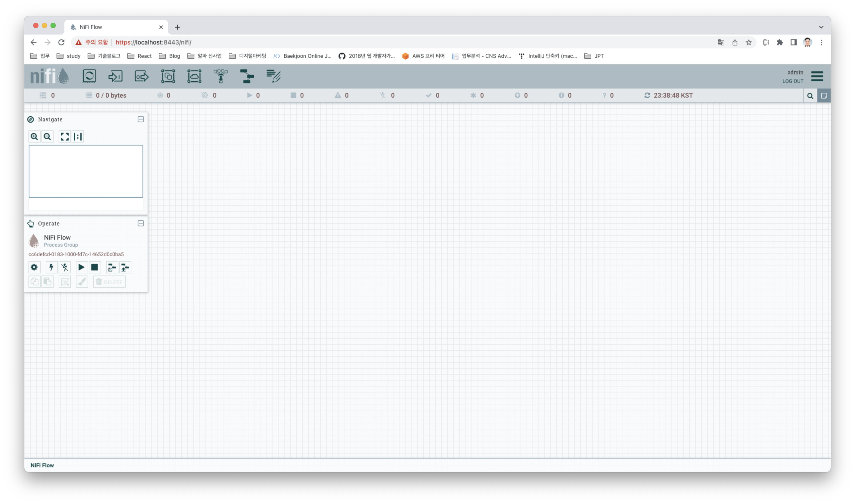
Task: Open the NiFi global hamburger menu
Action: (817, 76)
